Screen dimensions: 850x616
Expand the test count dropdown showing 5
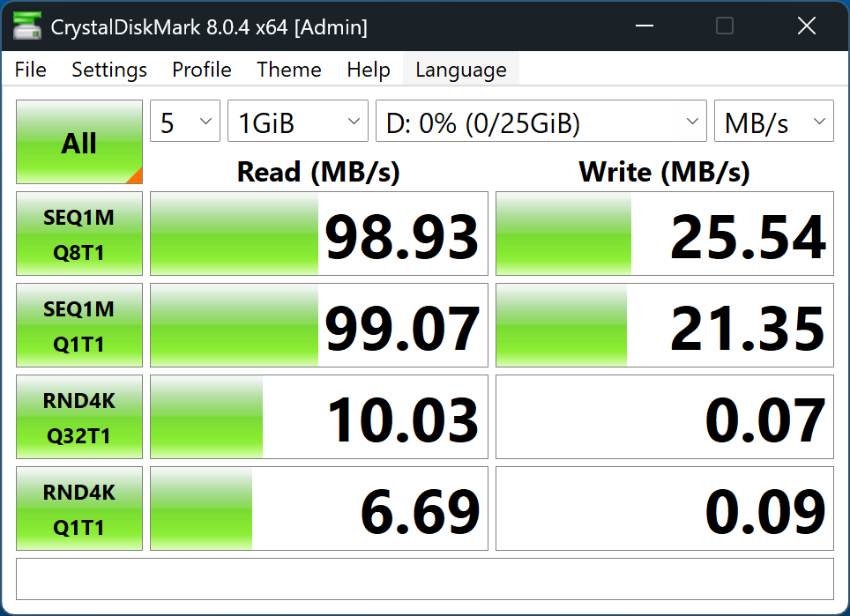point(185,121)
